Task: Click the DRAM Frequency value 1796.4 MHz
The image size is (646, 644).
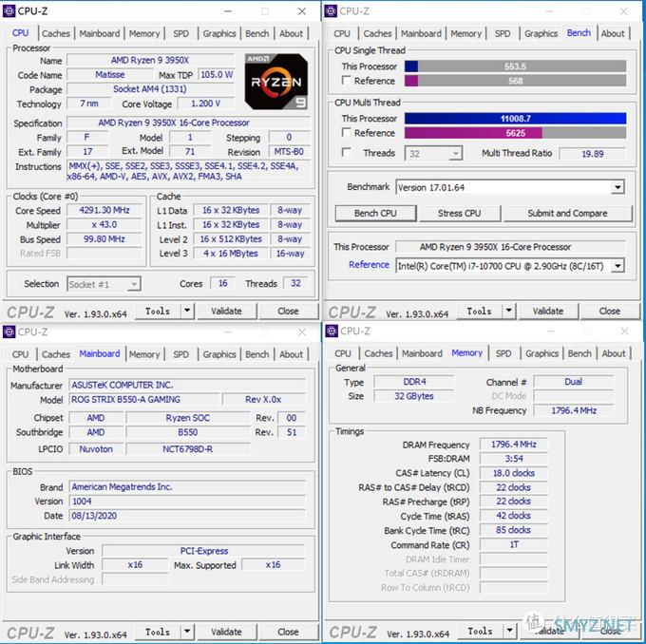Action: pos(514,445)
